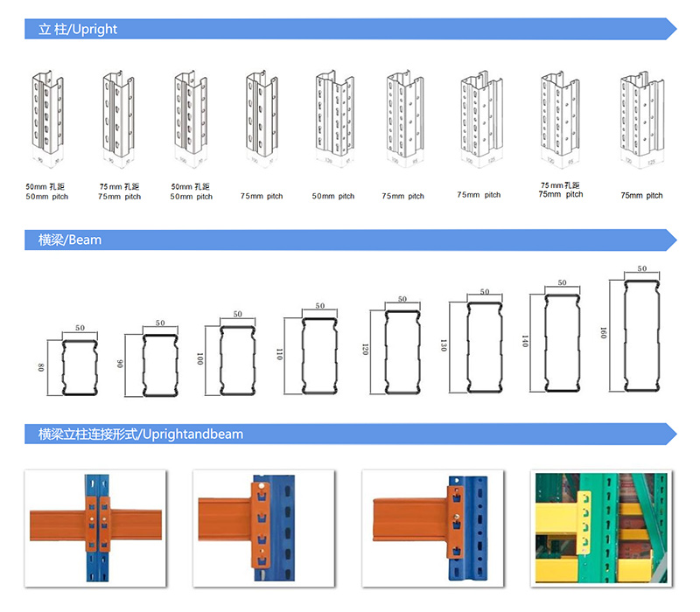Viewport: 700px width, 612px height.
Task: Select the 75mm-pitch upright drawing marked 120 and 95
Action: pos(560,119)
